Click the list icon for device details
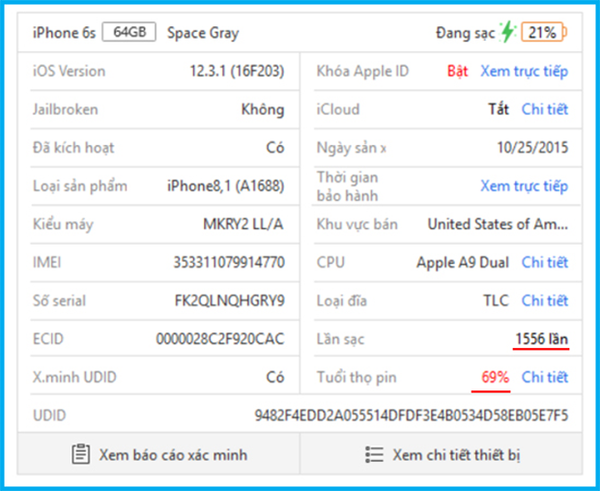Viewport: 600px width, 491px height. point(374,454)
